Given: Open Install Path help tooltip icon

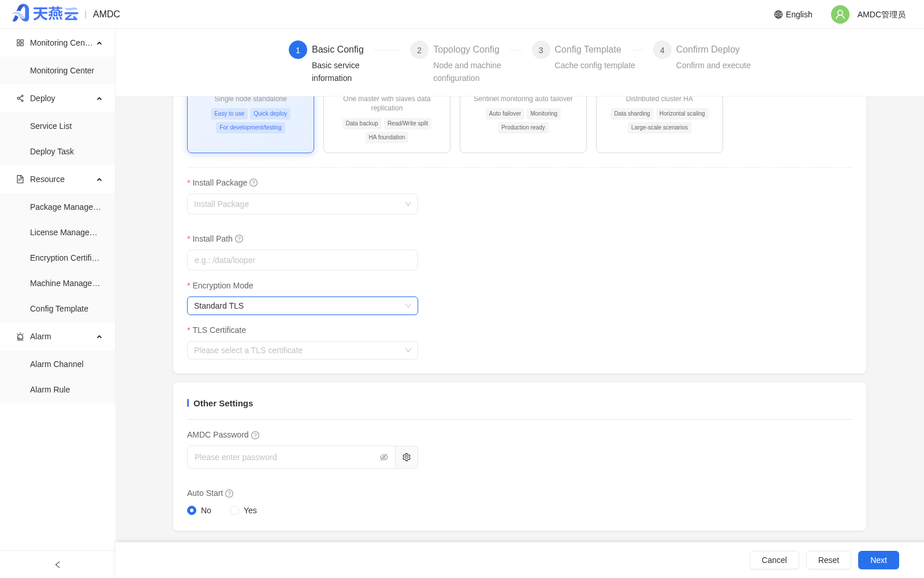Looking at the screenshot, I should (239, 239).
